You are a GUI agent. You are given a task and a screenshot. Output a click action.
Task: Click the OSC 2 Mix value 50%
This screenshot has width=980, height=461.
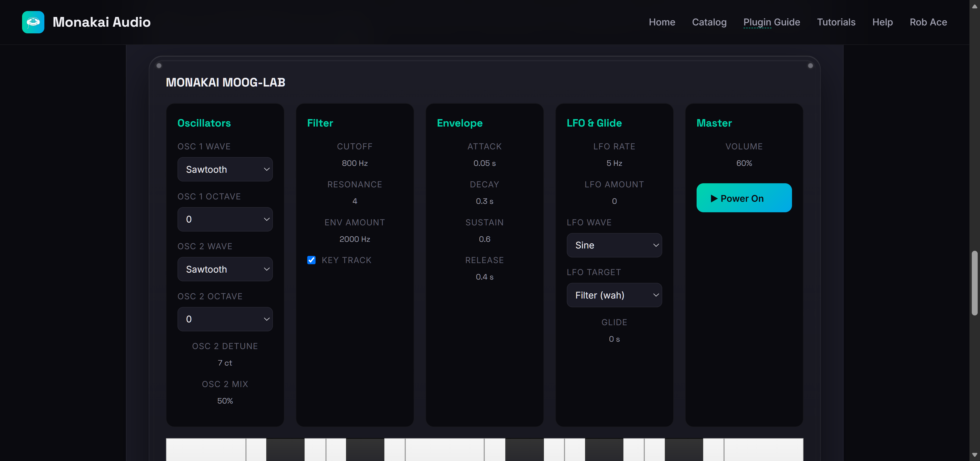(x=225, y=401)
